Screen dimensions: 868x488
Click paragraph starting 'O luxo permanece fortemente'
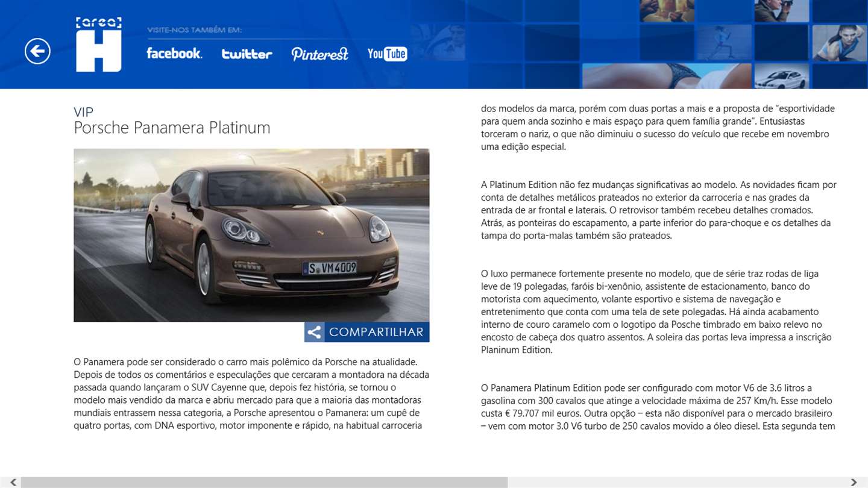coord(656,311)
